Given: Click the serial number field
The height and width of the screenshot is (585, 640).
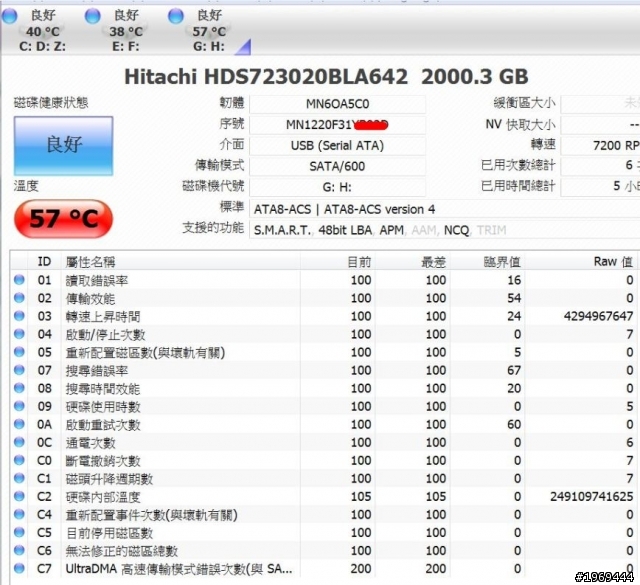Looking at the screenshot, I should pyautogui.click(x=337, y=125).
